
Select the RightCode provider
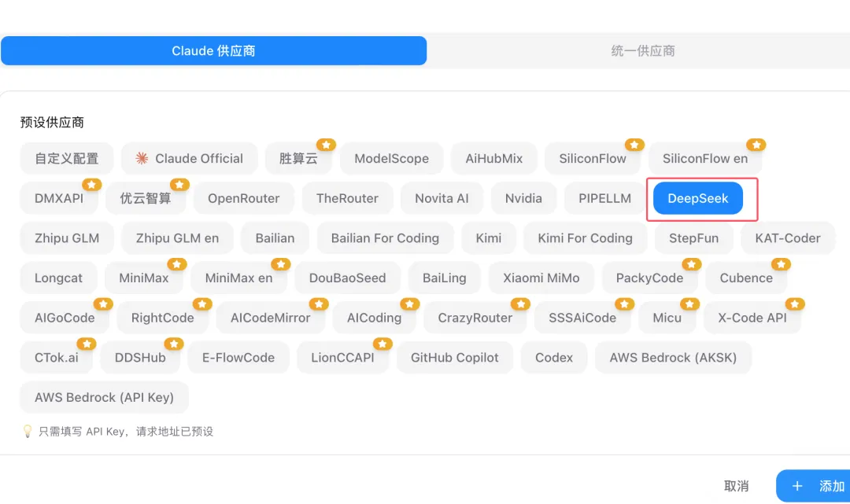[163, 318]
